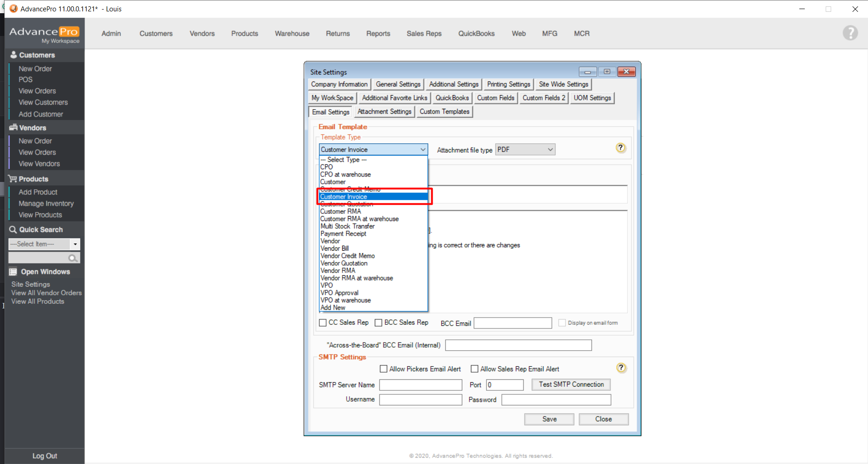Open the Attachment file type PDF dropdown
Screen dimensions: 868x464
coord(525,150)
